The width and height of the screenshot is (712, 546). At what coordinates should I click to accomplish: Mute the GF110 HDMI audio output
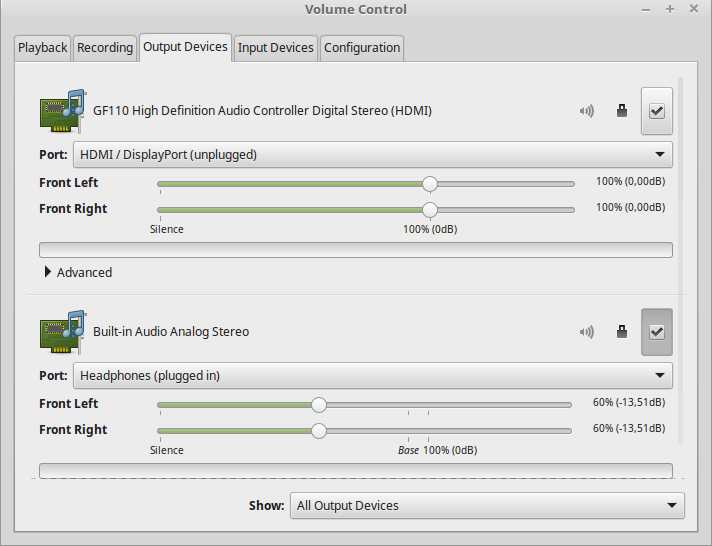point(587,111)
